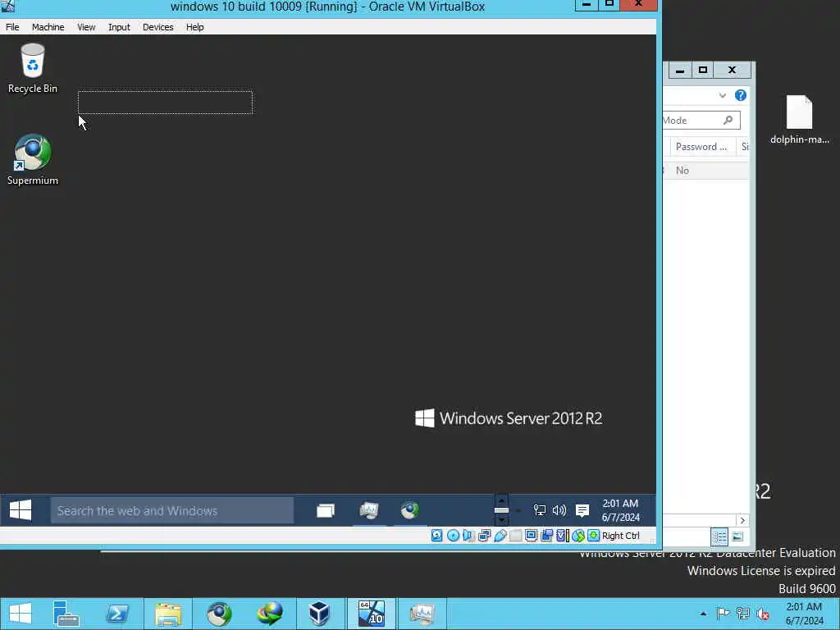This screenshot has height=630, width=840.
Task: Open the VirtualBox Help menu
Action: pyautogui.click(x=194, y=27)
